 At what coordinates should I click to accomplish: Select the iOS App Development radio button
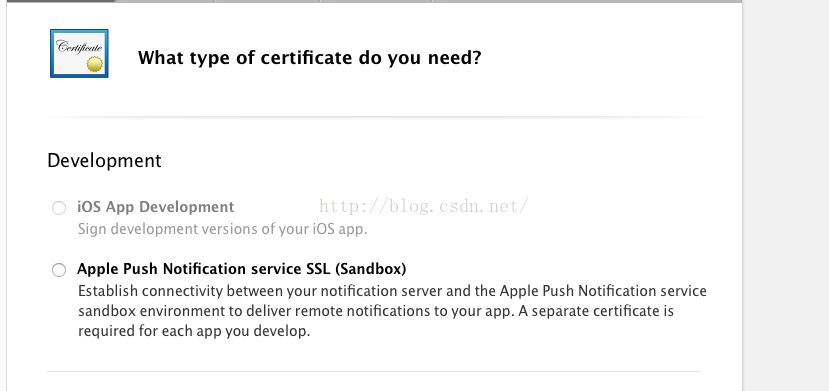[59, 208]
